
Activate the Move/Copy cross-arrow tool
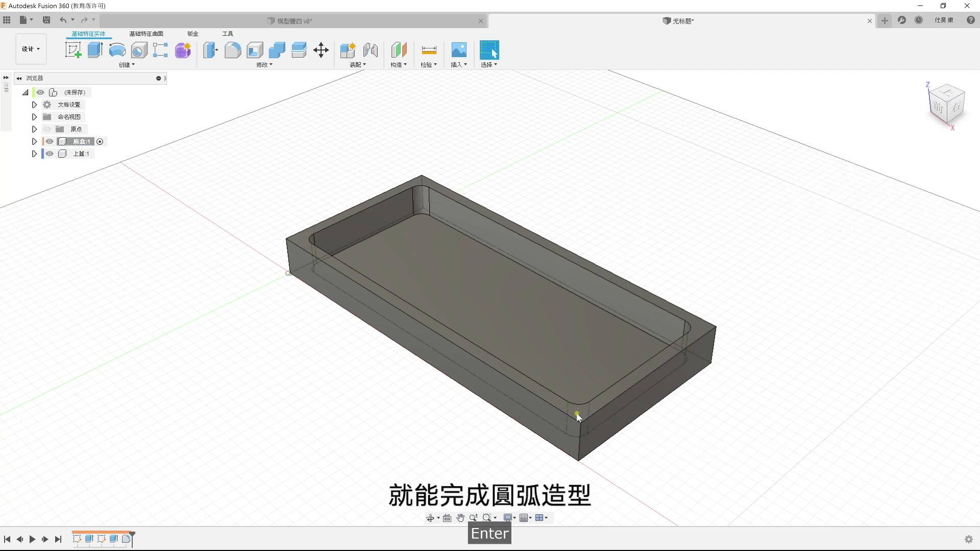[321, 50]
